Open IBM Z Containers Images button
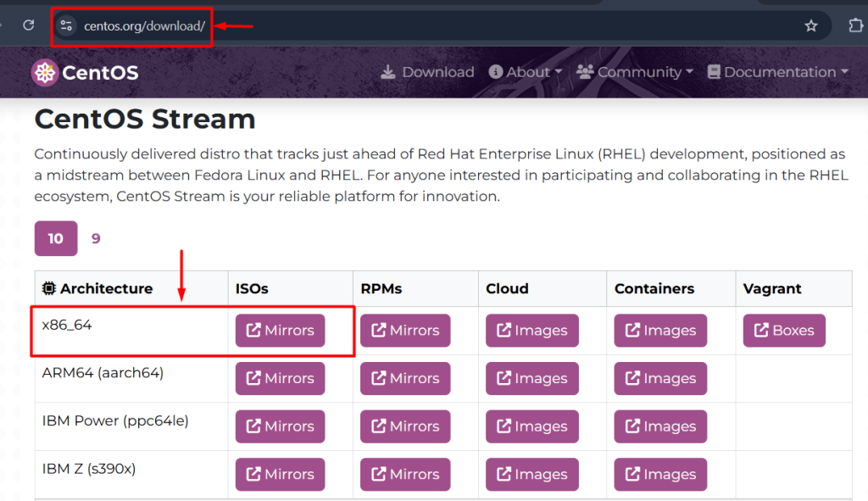868x501 pixels. pyautogui.click(x=660, y=475)
